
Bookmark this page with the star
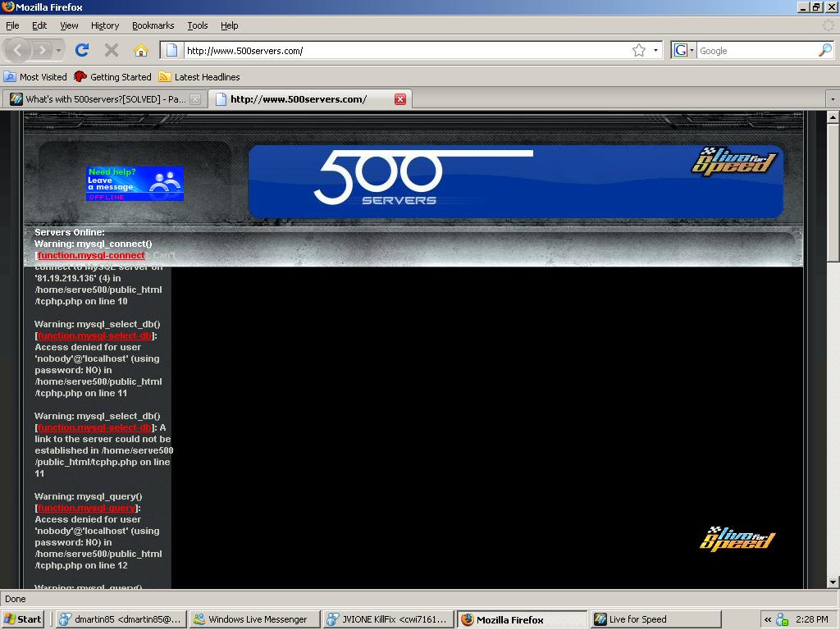point(638,50)
